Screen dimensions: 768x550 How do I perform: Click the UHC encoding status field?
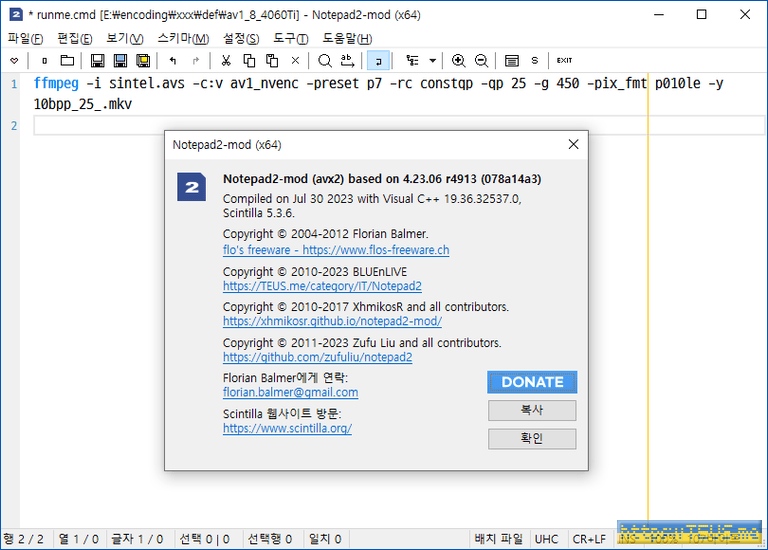[547, 539]
